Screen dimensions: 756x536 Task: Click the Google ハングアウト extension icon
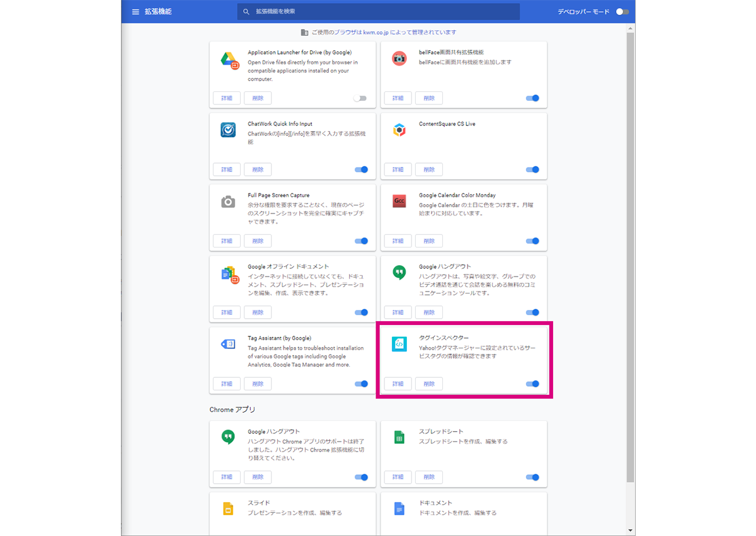(399, 273)
